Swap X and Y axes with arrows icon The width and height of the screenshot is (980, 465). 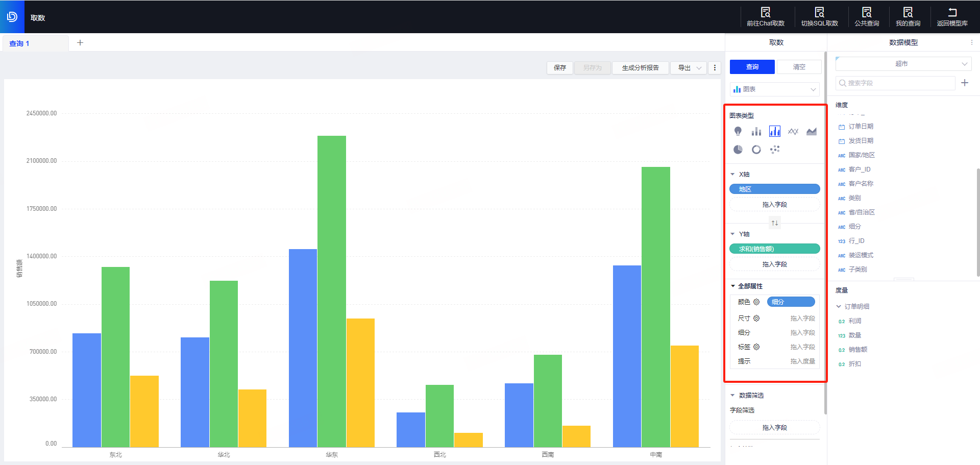click(x=775, y=223)
